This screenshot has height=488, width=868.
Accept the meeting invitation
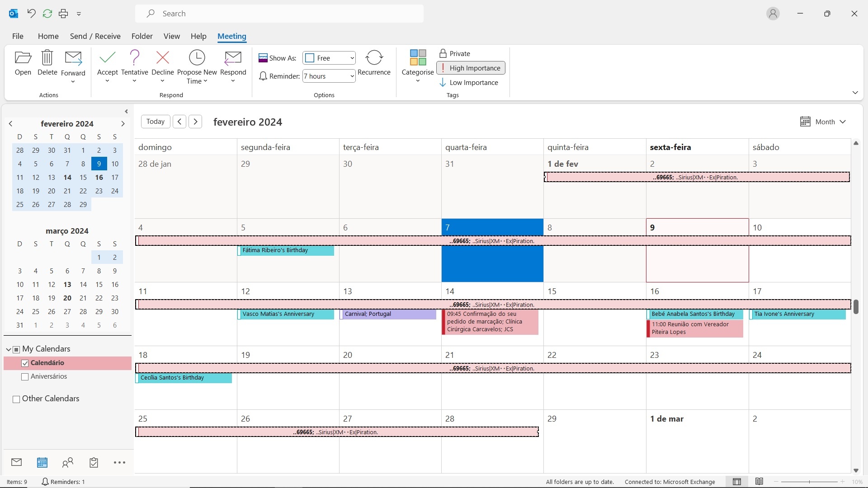pyautogui.click(x=107, y=65)
